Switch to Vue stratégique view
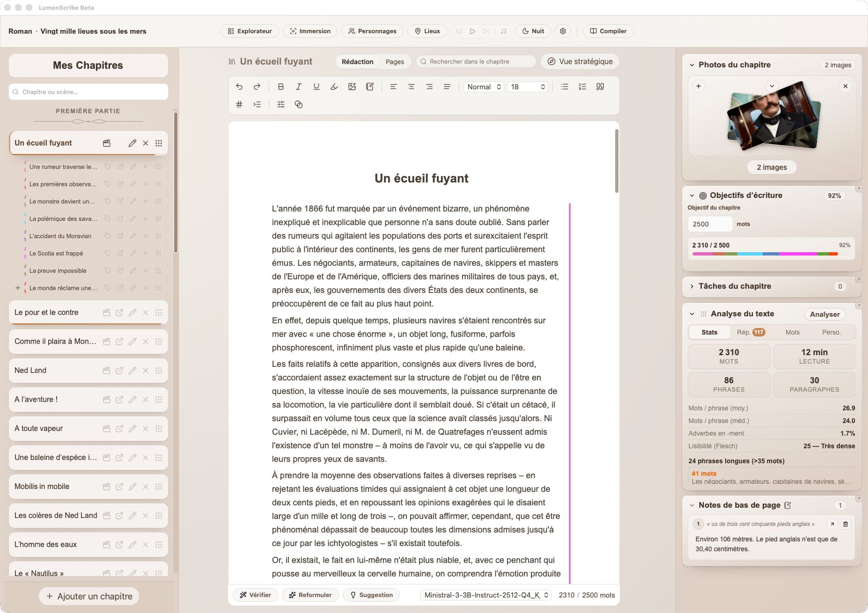The width and height of the screenshot is (868, 613). tap(580, 61)
